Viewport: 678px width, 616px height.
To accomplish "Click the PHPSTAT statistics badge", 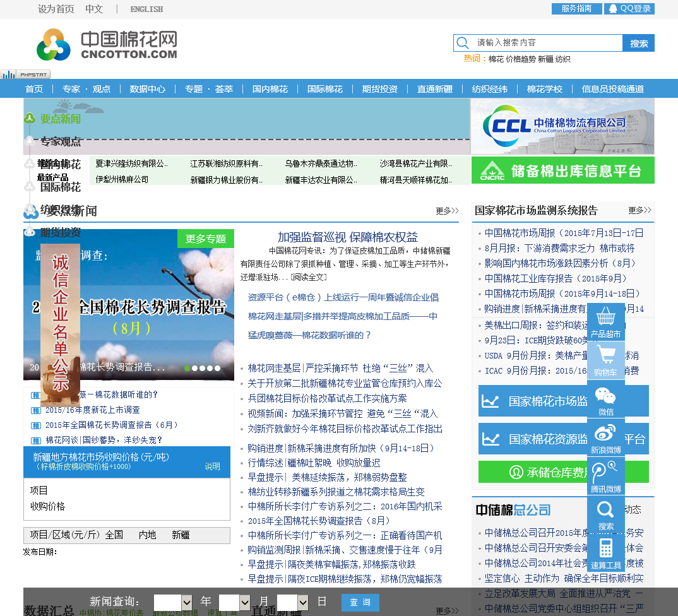I will [x=25, y=74].
